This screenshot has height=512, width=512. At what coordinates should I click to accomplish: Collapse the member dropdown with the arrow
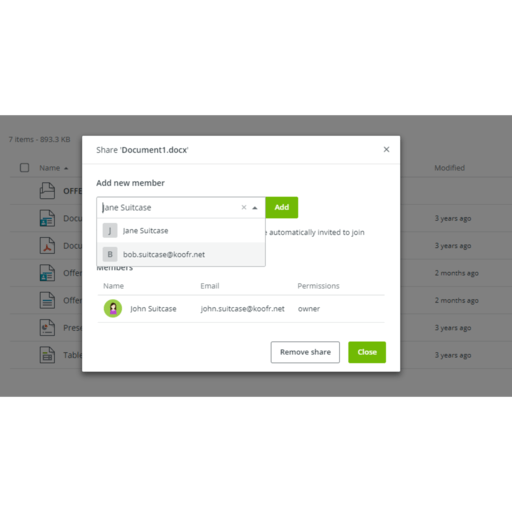[255, 208]
